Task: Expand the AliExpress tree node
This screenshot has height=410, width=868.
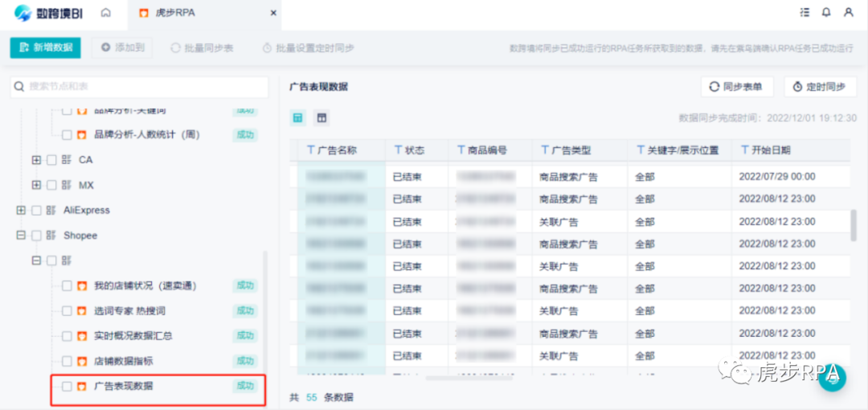Action: (21, 211)
